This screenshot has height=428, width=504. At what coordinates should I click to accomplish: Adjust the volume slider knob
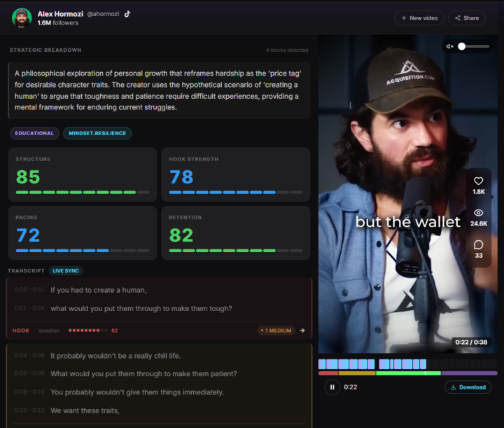(461, 46)
